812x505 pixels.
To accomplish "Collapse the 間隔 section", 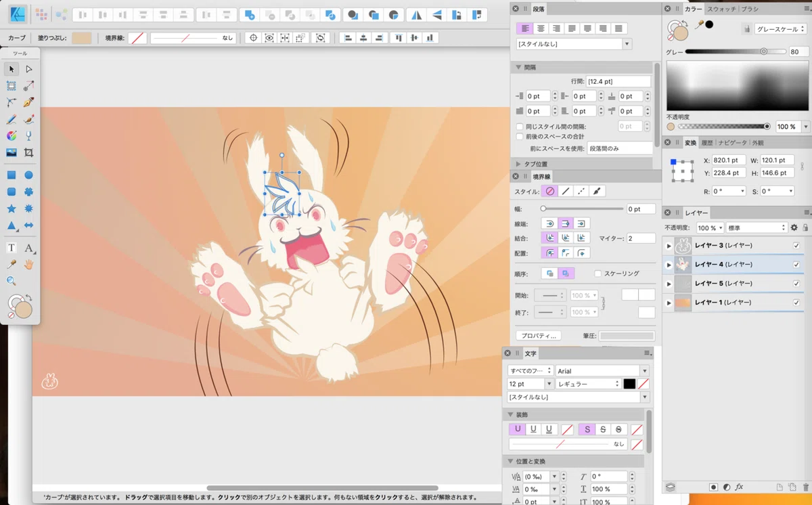I will click(518, 68).
